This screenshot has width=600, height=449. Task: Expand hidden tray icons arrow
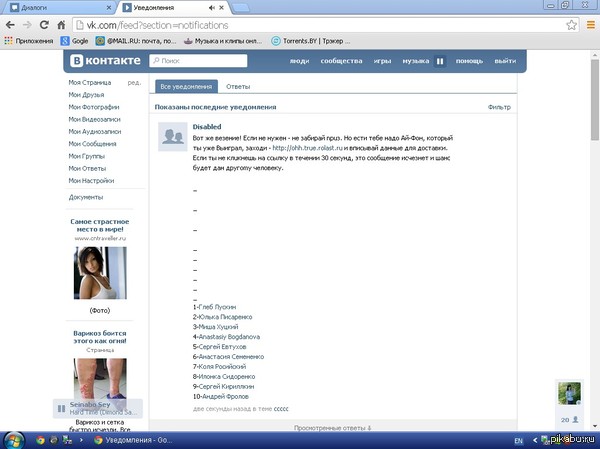tap(535, 441)
